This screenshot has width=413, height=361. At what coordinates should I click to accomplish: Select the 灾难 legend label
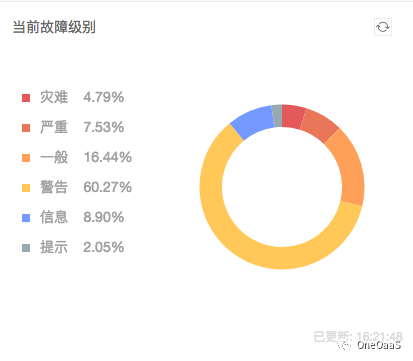[54, 97]
